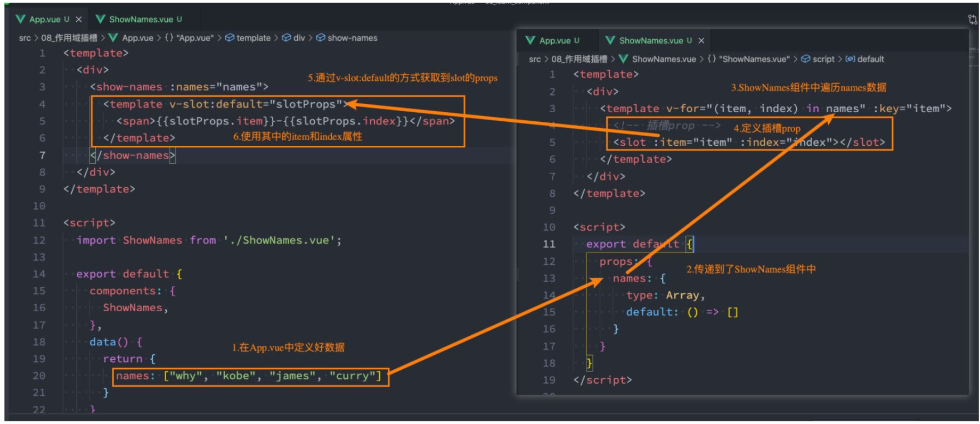This screenshot has width=980, height=424.
Task: Select ShowNames.vue tab in right editor
Action: [651, 40]
